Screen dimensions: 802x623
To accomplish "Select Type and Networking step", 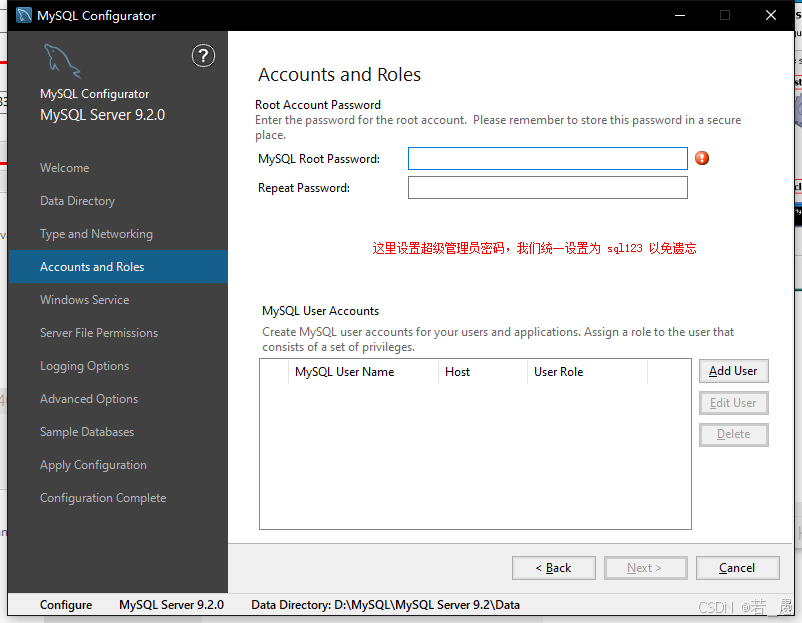I will [x=96, y=234].
